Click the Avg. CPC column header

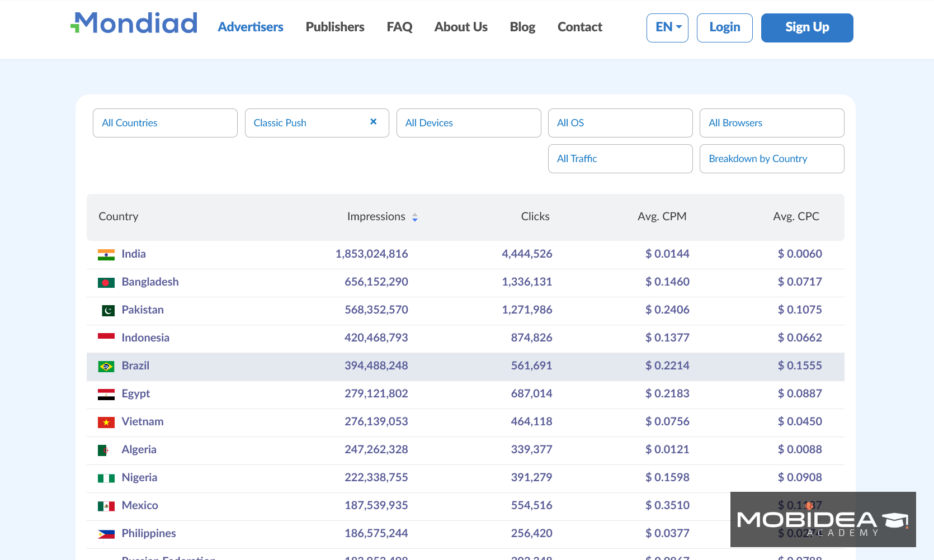[x=796, y=216]
